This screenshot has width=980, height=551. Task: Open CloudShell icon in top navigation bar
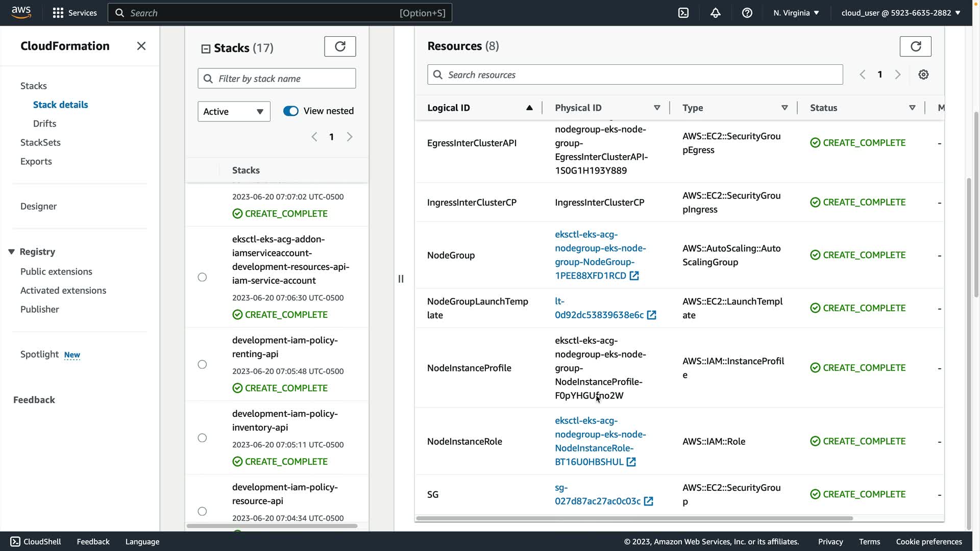[x=683, y=13]
